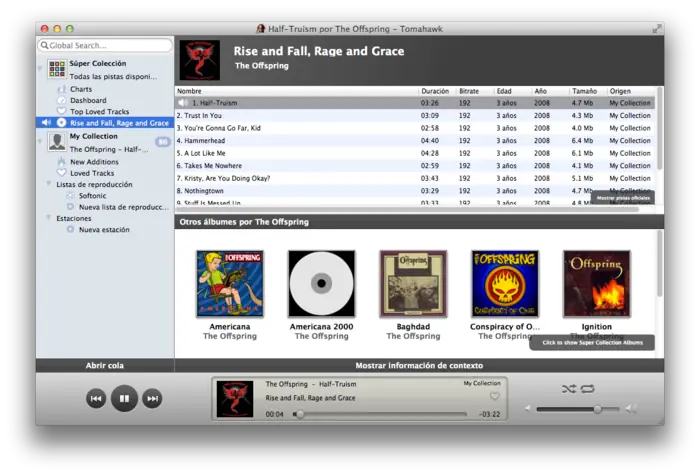Toggle repeat mode
Viewport: 700px width, 475px height.
588,389
